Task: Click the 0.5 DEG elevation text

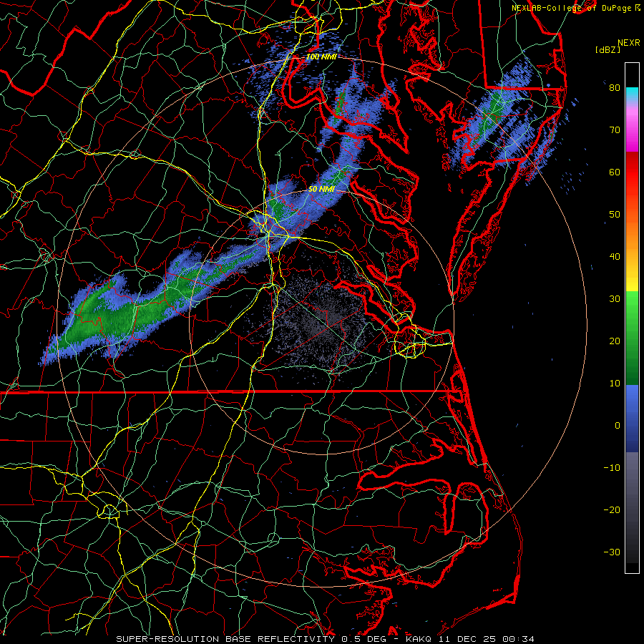Action: click(x=364, y=639)
